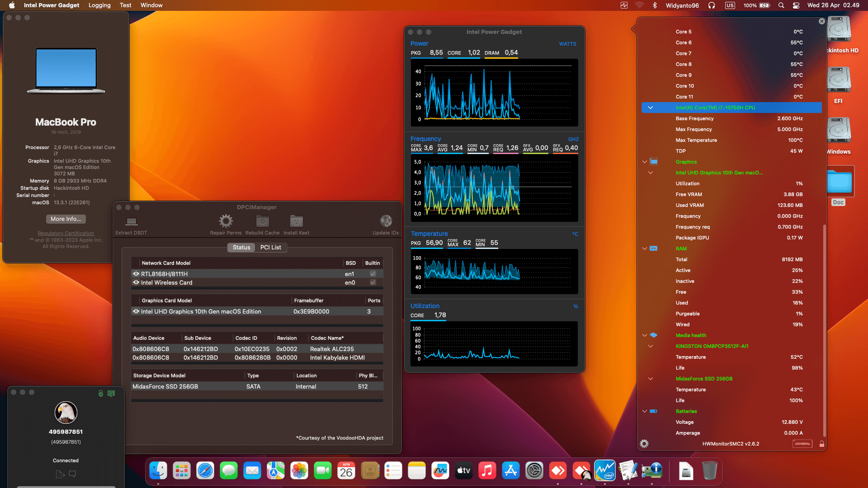The image size is (868, 488).
Task: Click Install Kext folder icon
Action: (x=296, y=221)
